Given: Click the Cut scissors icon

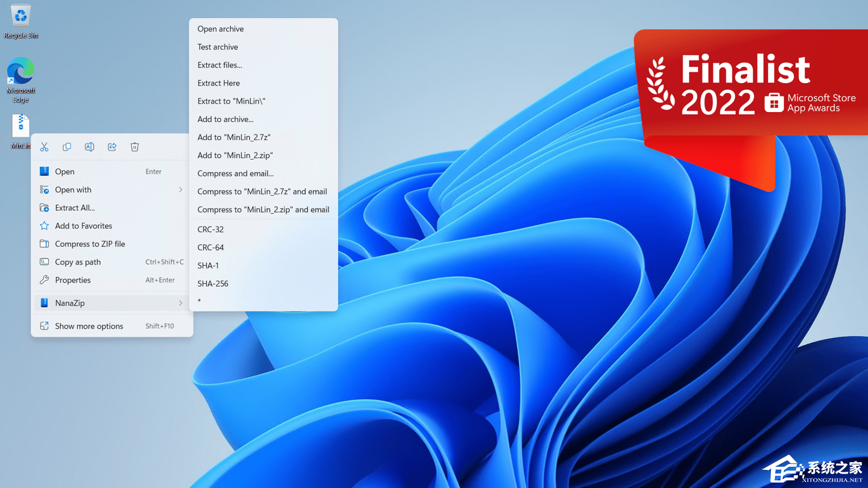Looking at the screenshot, I should click(44, 147).
